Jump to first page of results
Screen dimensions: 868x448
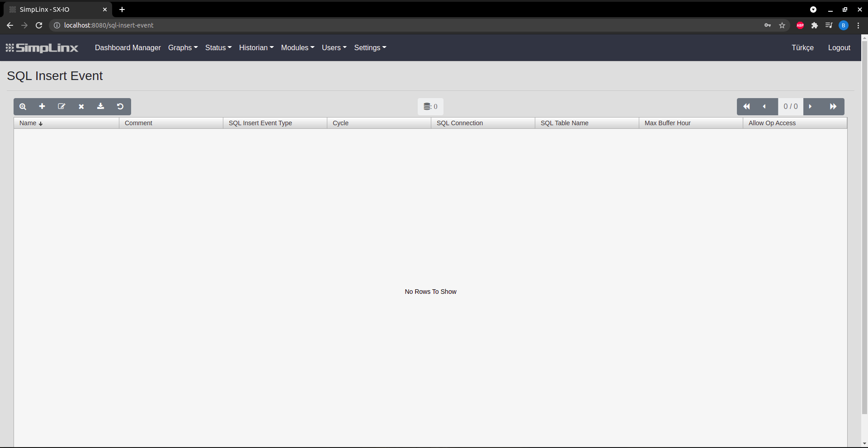pos(746,107)
